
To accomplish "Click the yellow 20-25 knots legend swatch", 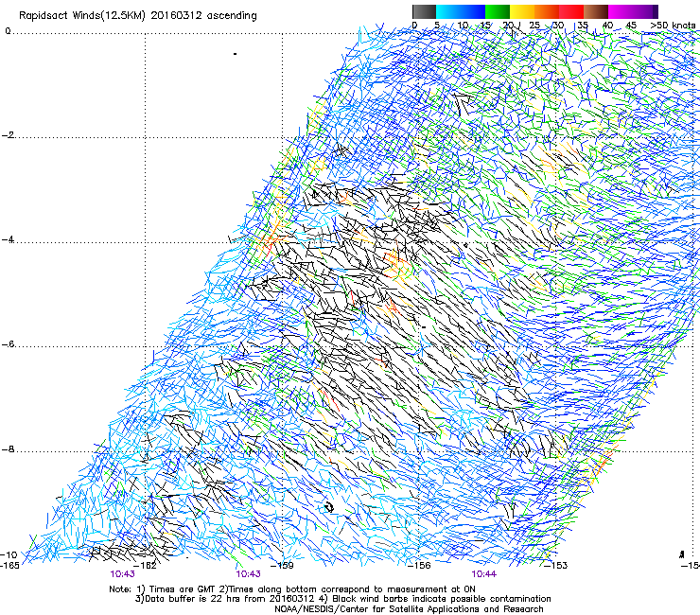I will [522, 11].
